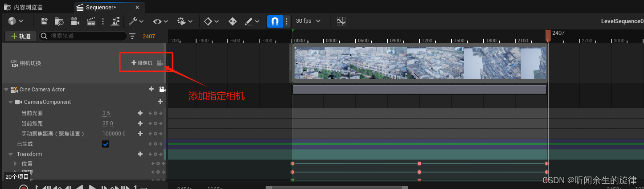Click the next key arrow on 手动聚焦距离 row
Image resolution: width=644 pixels, height=189 pixels.
pyautogui.click(x=161, y=134)
